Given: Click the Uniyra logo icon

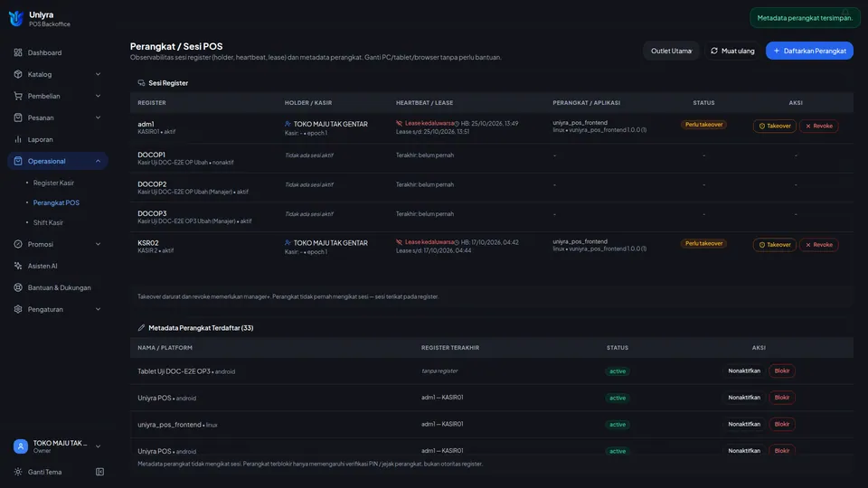Looking at the screenshot, I should [x=16, y=19].
